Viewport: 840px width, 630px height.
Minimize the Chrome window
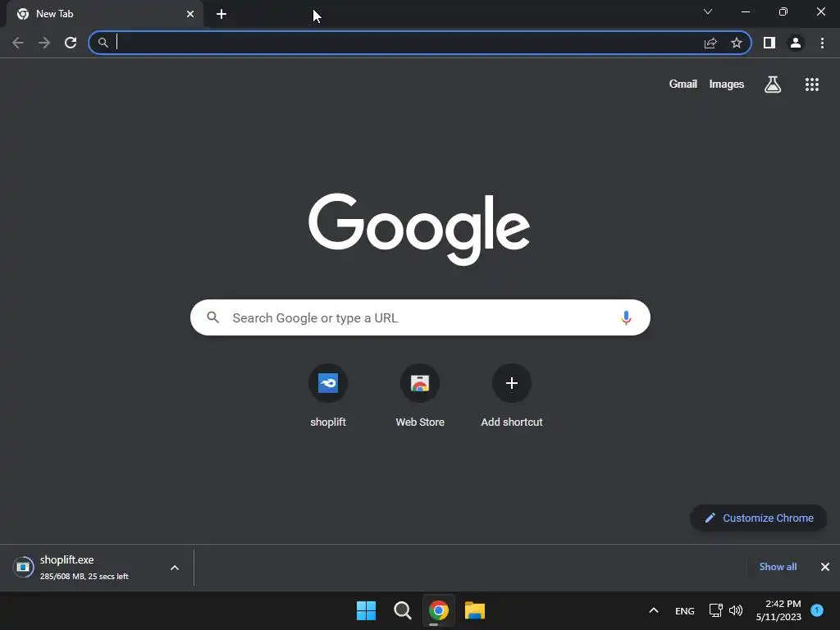click(746, 11)
